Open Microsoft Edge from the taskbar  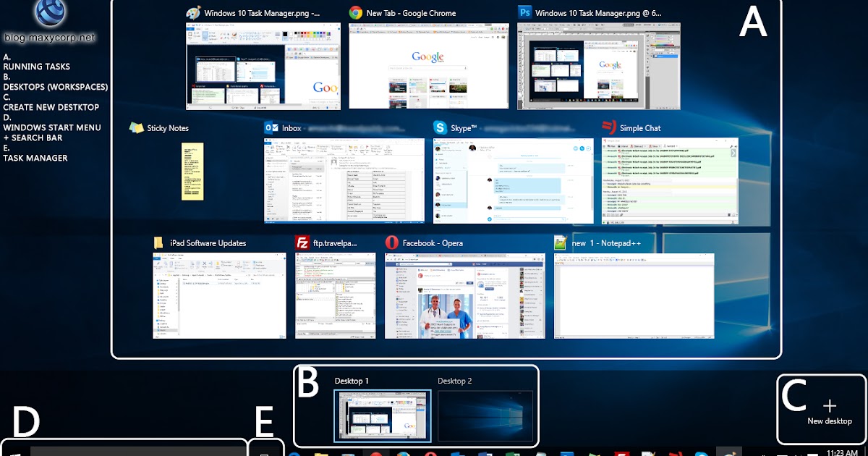coord(292,452)
